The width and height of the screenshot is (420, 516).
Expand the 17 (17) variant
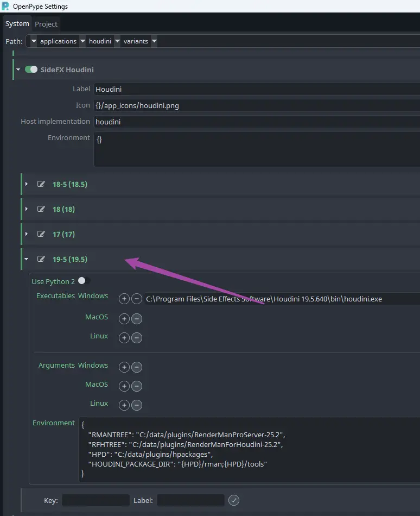(x=27, y=234)
